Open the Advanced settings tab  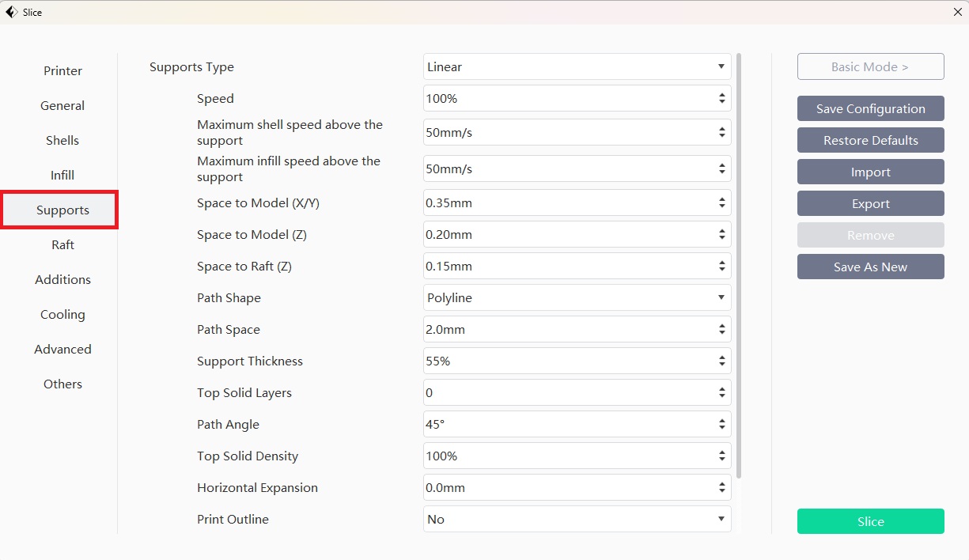(62, 350)
